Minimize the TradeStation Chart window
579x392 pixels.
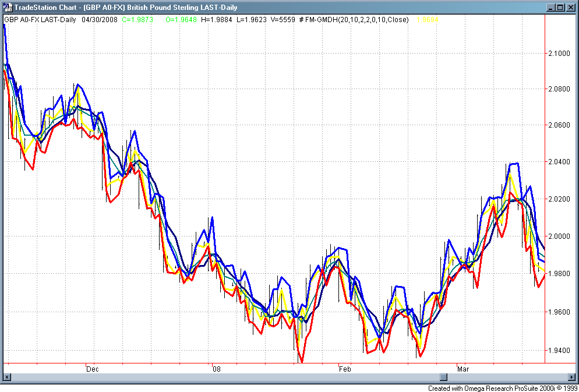point(551,8)
